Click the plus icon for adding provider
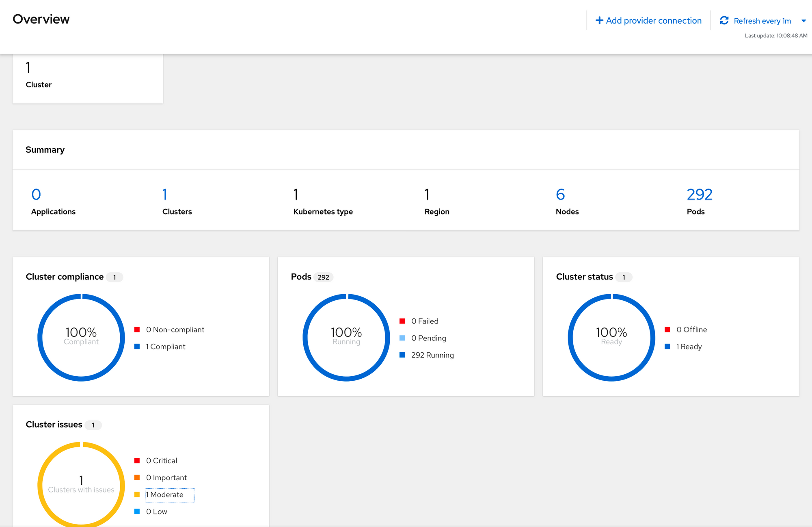This screenshot has width=812, height=527. point(599,20)
